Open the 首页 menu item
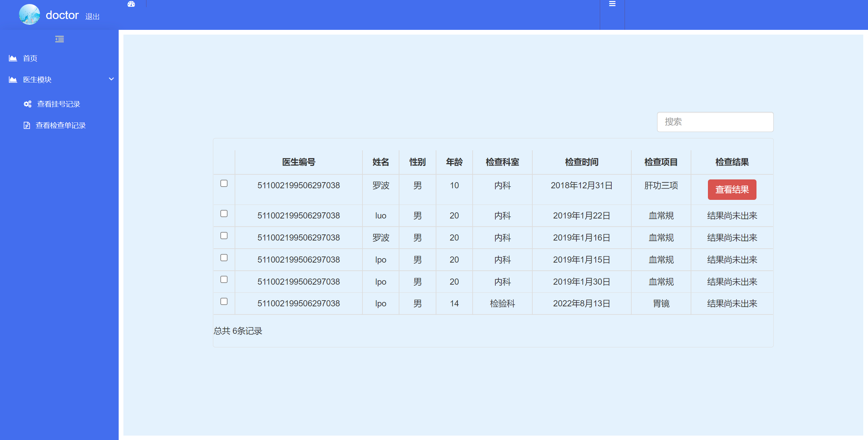This screenshot has width=868, height=440. (x=30, y=58)
